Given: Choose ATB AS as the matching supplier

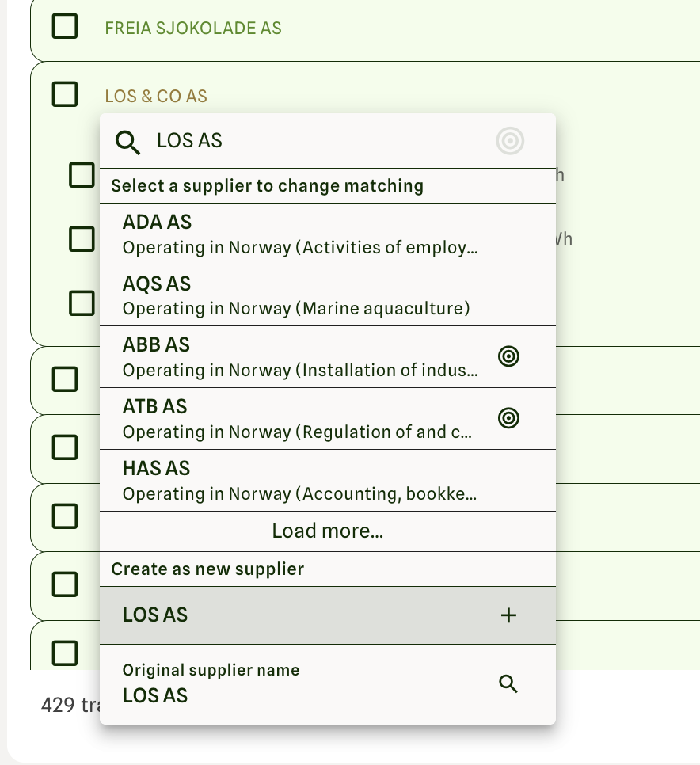Looking at the screenshot, I should [x=328, y=419].
